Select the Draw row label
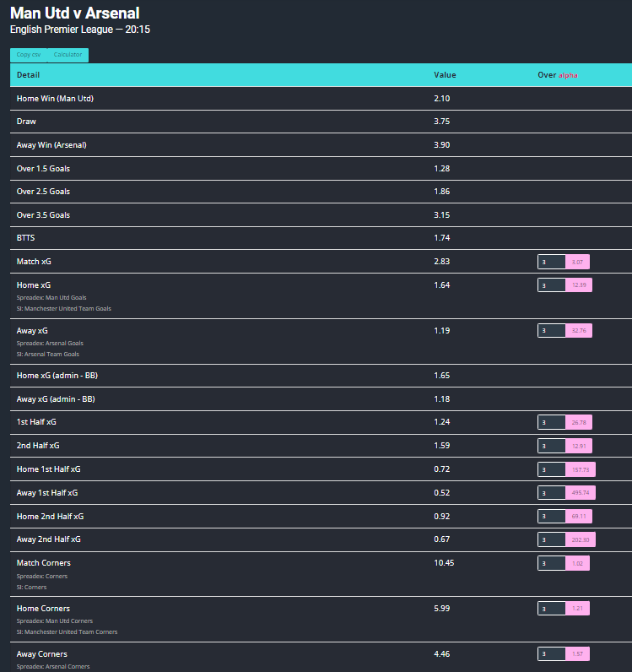632x672 pixels. point(26,122)
